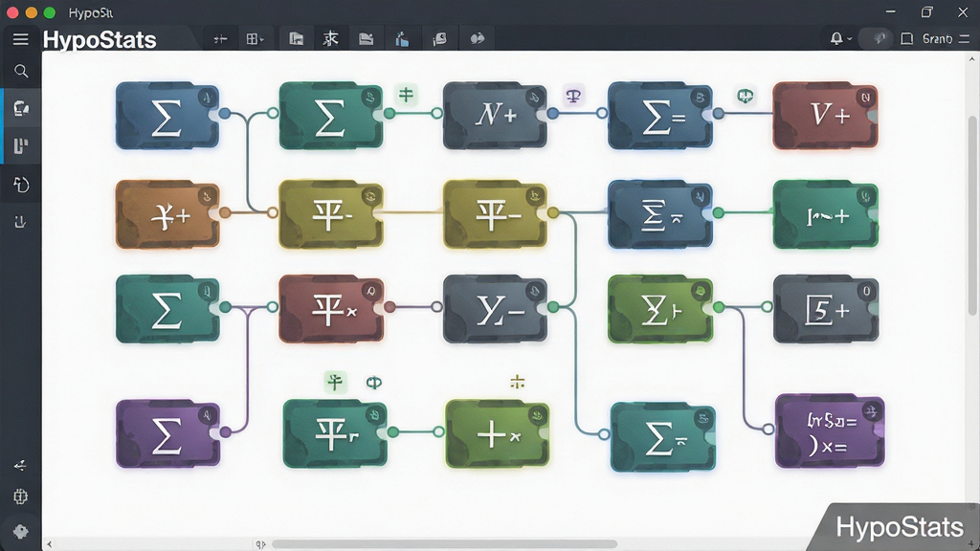980x551 pixels.
Task: Open the notifications bell dropdown
Action: (x=840, y=38)
